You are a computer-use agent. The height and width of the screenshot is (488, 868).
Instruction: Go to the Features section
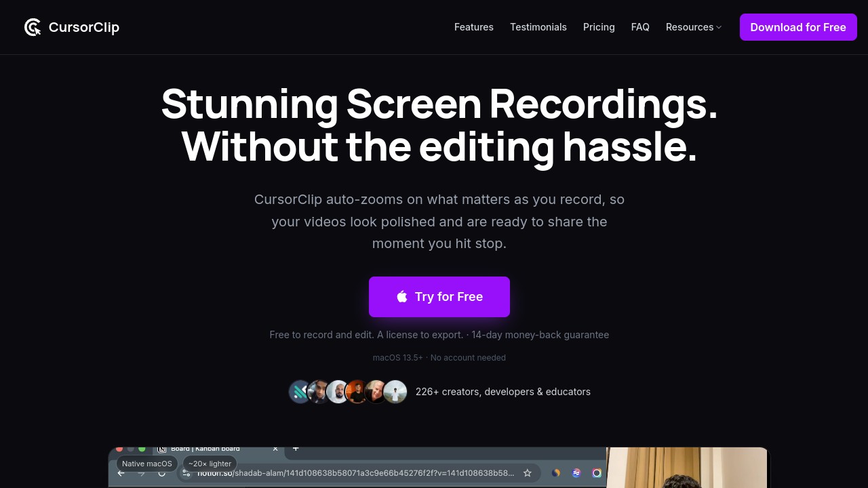(x=474, y=27)
